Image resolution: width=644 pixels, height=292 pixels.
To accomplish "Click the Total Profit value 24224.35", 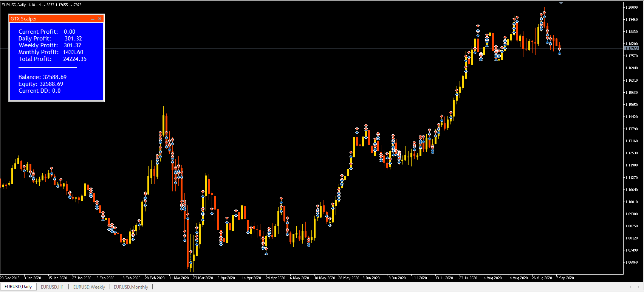I will (x=75, y=59).
